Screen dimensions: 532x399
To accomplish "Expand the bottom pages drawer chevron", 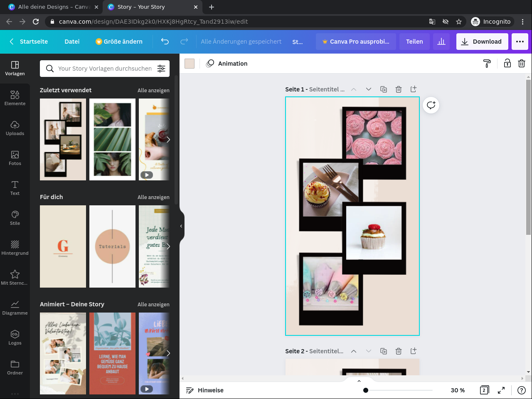I will tap(359, 381).
